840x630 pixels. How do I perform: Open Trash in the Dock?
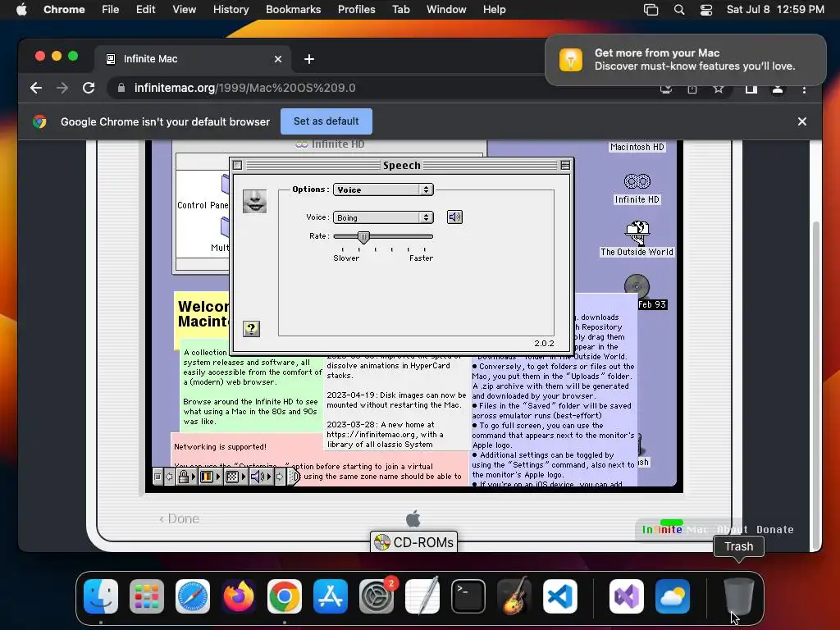point(739,596)
